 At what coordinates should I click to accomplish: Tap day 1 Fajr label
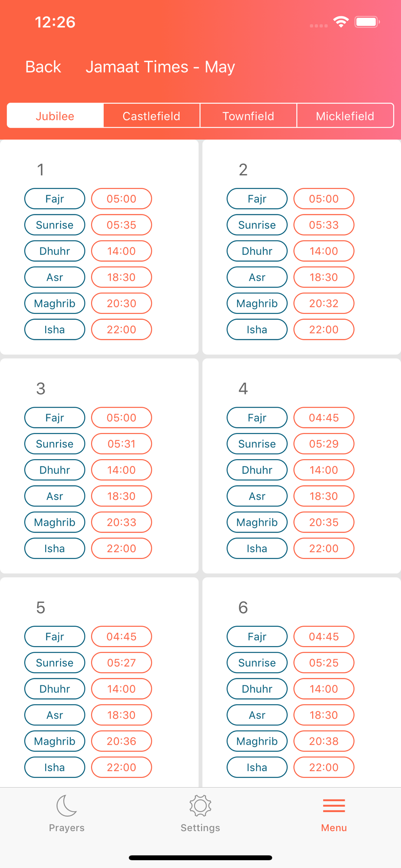(x=55, y=199)
